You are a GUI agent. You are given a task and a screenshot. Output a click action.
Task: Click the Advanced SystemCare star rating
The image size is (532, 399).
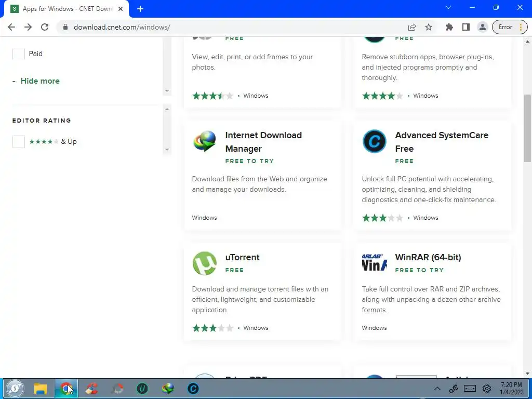pos(382,218)
